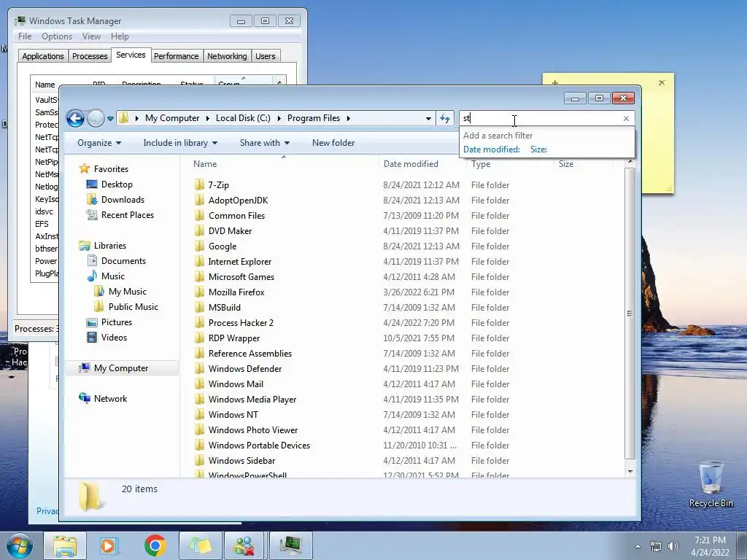Screen dimensions: 747x560
Task: Open Windows Explorer from the taskbar
Action: (x=65, y=545)
